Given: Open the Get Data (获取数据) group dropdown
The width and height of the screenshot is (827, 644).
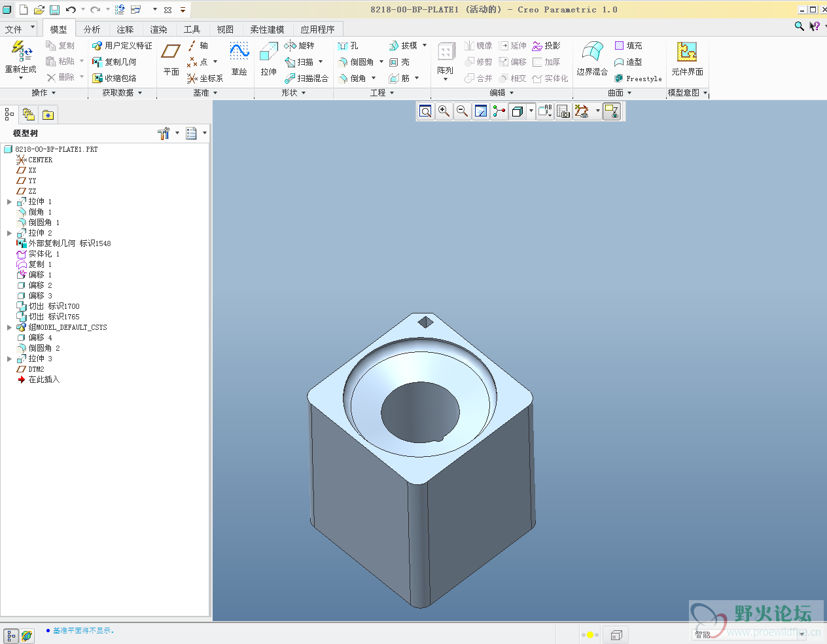Looking at the screenshot, I should pyautogui.click(x=122, y=93).
